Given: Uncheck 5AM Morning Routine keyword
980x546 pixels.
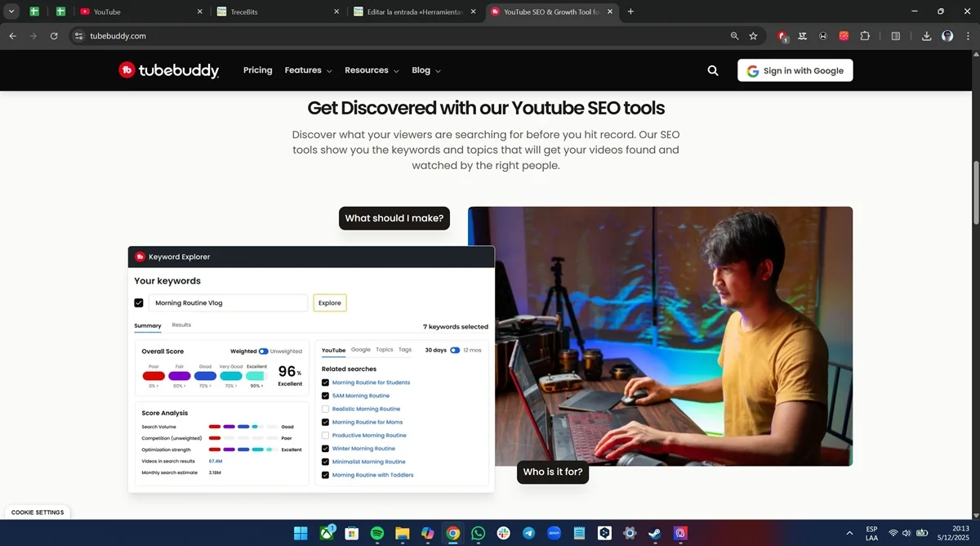Looking at the screenshot, I should [325, 396].
